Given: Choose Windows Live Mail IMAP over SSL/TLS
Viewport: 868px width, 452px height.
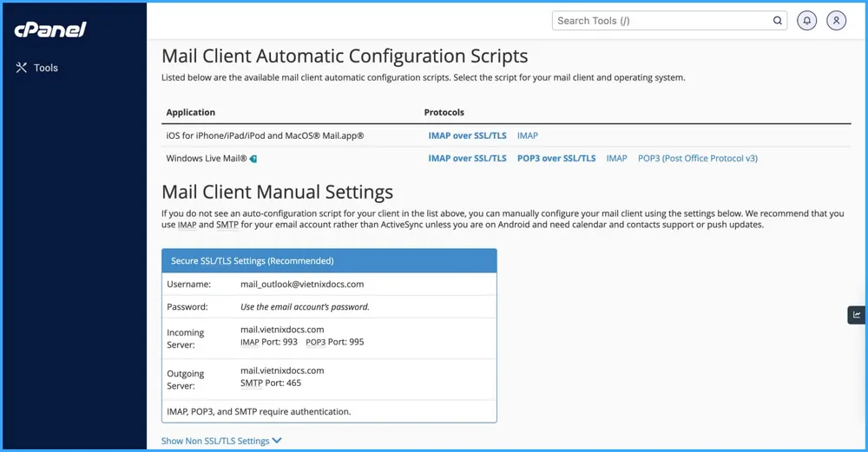Looking at the screenshot, I should [x=467, y=159].
